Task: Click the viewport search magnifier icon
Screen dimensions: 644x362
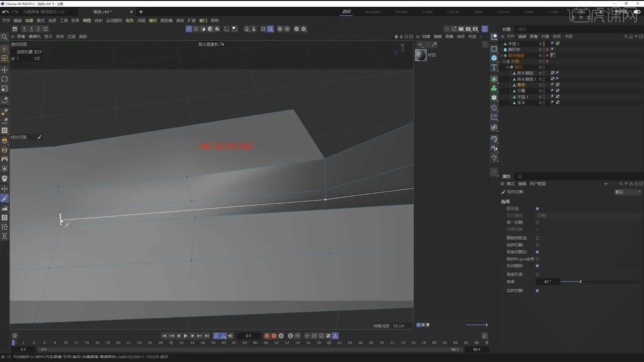Action: click(x=4, y=37)
